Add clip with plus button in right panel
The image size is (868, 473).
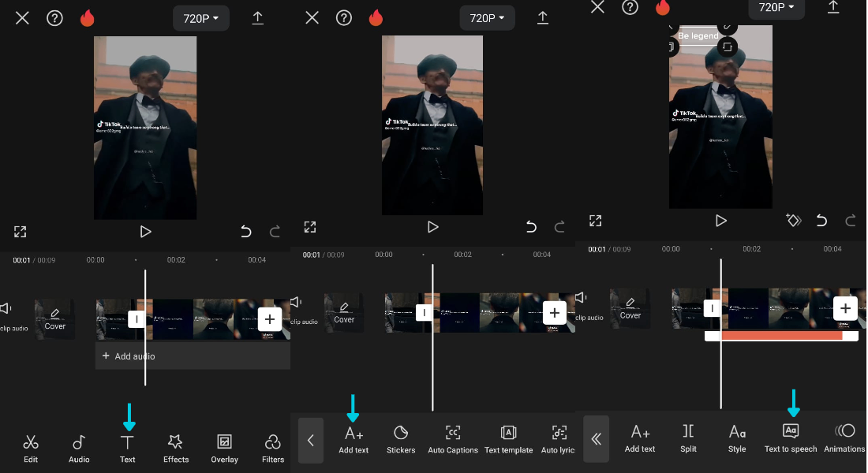tap(845, 308)
